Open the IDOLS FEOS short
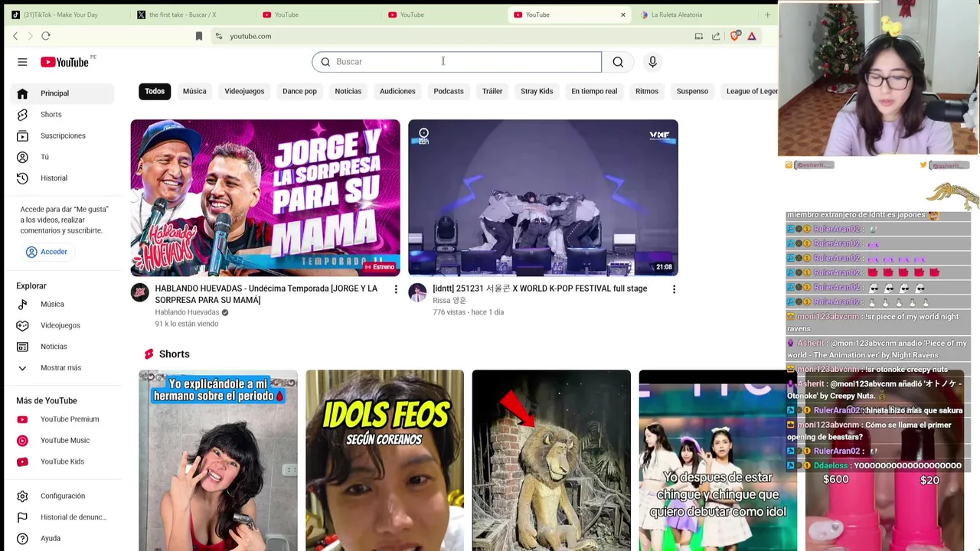The width and height of the screenshot is (980, 551). click(x=384, y=460)
